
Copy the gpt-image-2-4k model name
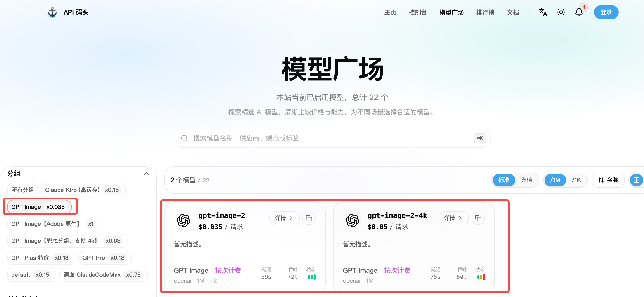478,218
